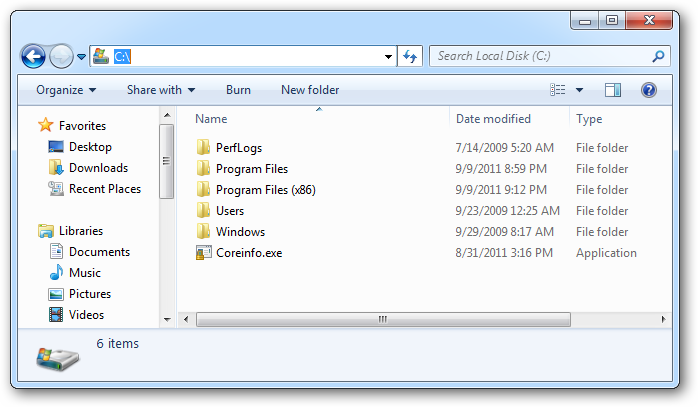698x407 pixels.
Task: Open the view options dropdown arrow
Action: click(579, 90)
